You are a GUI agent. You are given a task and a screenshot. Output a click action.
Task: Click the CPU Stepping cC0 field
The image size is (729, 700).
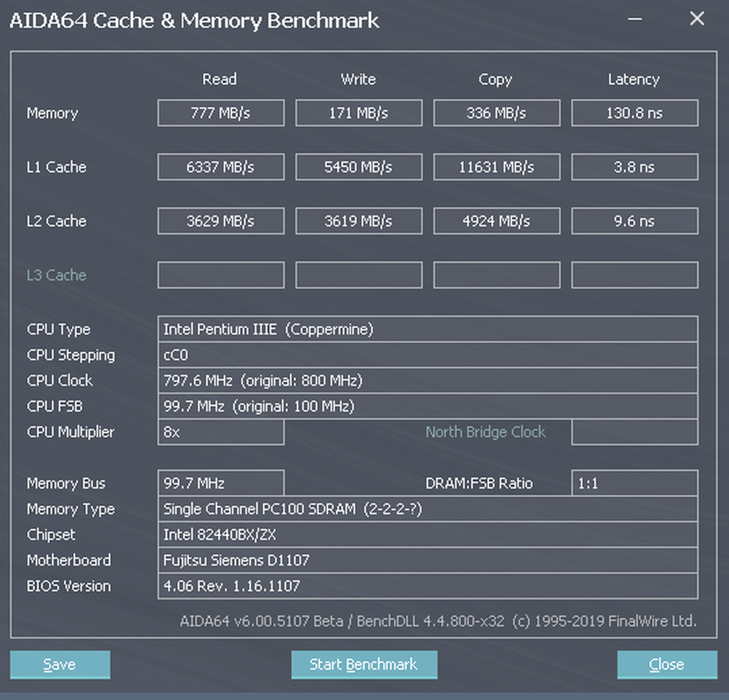click(x=427, y=355)
